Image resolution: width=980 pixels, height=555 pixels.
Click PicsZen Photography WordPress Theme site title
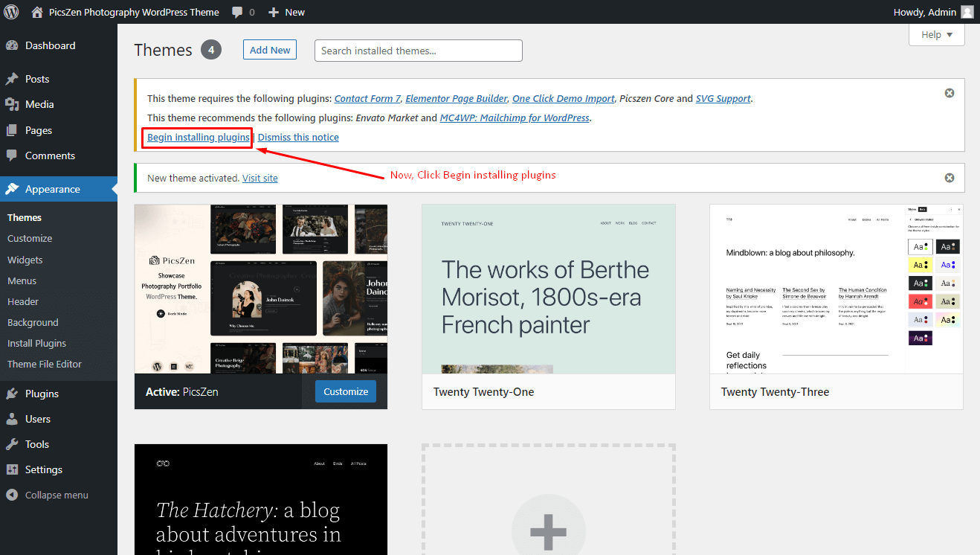pos(134,12)
